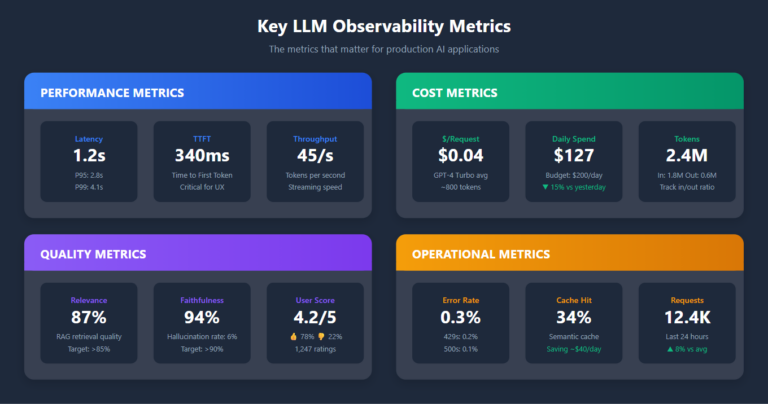Screen dimensions: 768x404
Task: Select the Performance Metrics header
Action: (198, 92)
